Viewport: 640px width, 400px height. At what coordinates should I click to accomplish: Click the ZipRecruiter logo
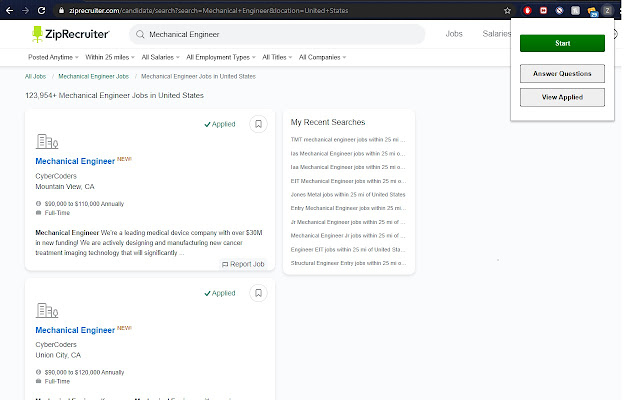tap(70, 34)
